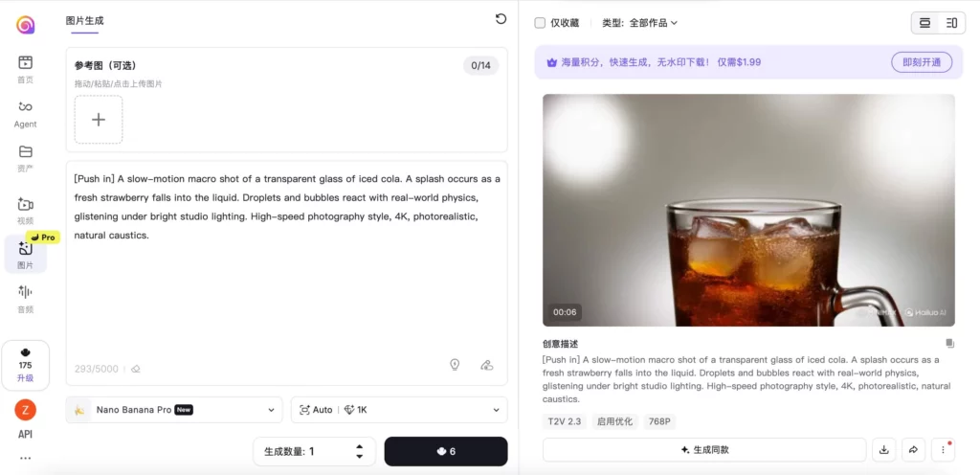Open the 首页 home section
This screenshot has height=475, width=980.
click(25, 69)
